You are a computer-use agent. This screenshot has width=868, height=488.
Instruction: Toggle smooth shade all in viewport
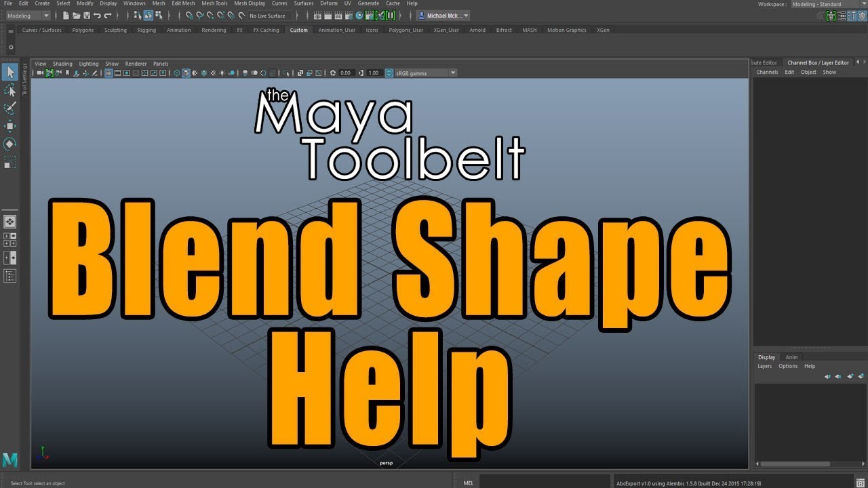pos(186,73)
